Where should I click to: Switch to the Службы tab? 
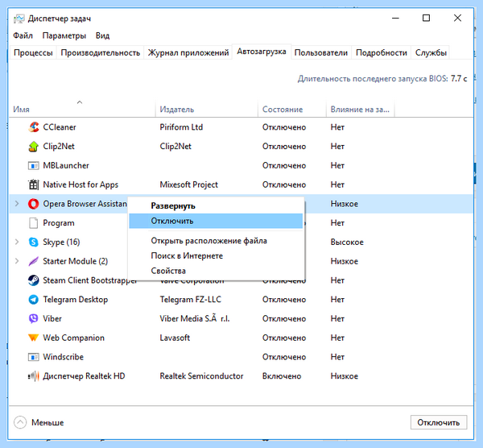(x=431, y=52)
